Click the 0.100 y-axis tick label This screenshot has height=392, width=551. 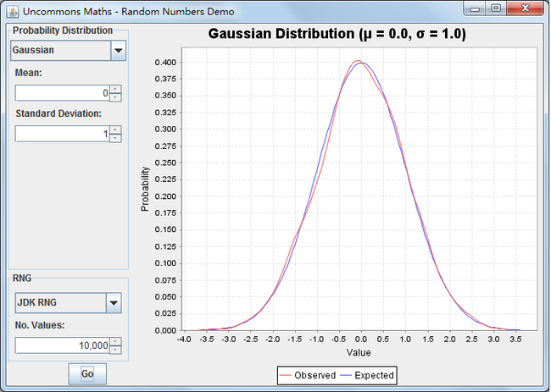click(x=165, y=263)
